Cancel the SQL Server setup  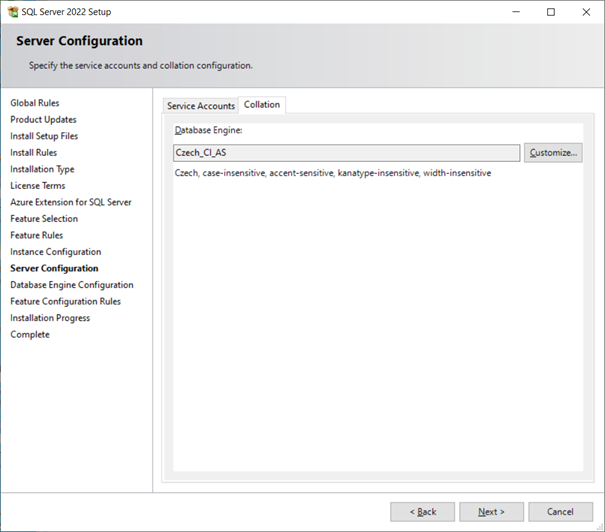point(560,512)
